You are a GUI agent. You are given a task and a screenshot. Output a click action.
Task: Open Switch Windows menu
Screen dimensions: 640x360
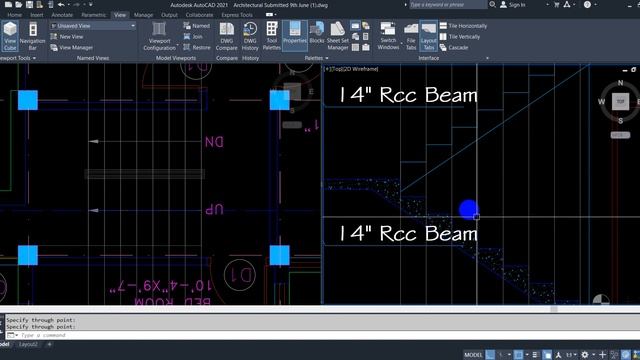coord(388,36)
